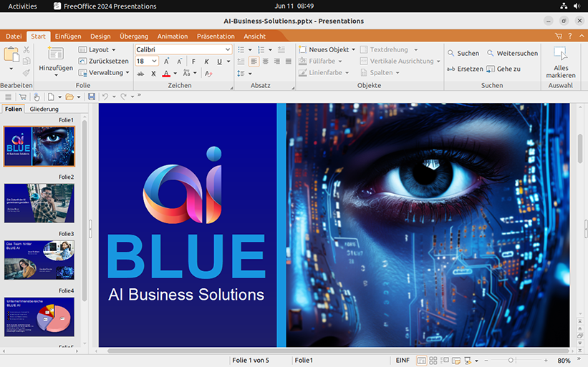Click the Hinzufügen new slide icon
This screenshot has width=588, height=367.
click(55, 54)
